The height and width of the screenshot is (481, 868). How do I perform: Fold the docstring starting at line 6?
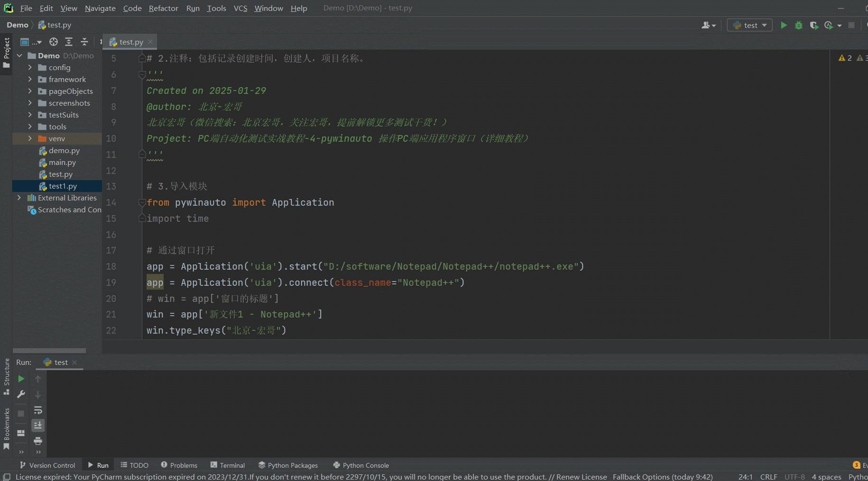click(141, 74)
